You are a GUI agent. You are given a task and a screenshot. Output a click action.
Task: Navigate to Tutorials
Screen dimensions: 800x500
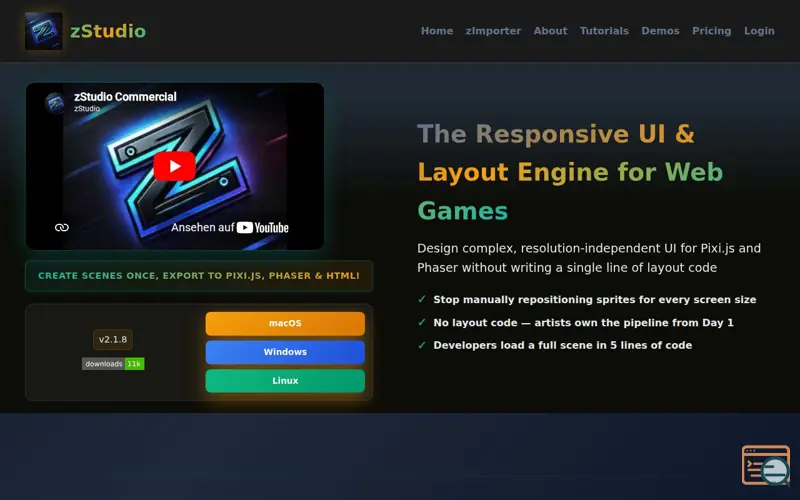point(604,31)
